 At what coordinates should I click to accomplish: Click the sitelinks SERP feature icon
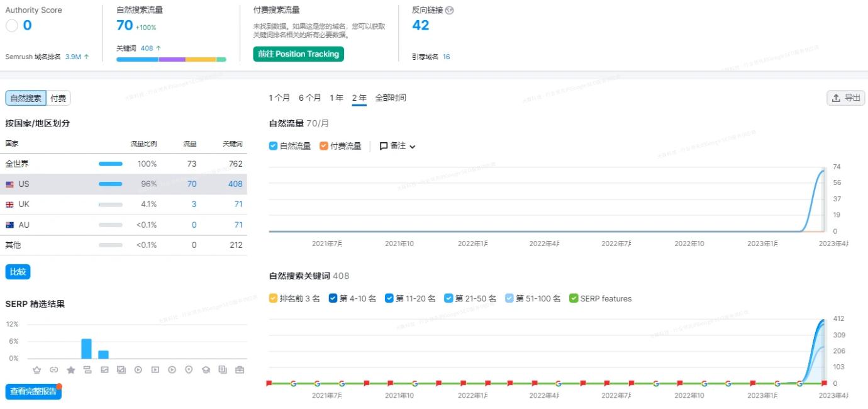click(x=88, y=370)
